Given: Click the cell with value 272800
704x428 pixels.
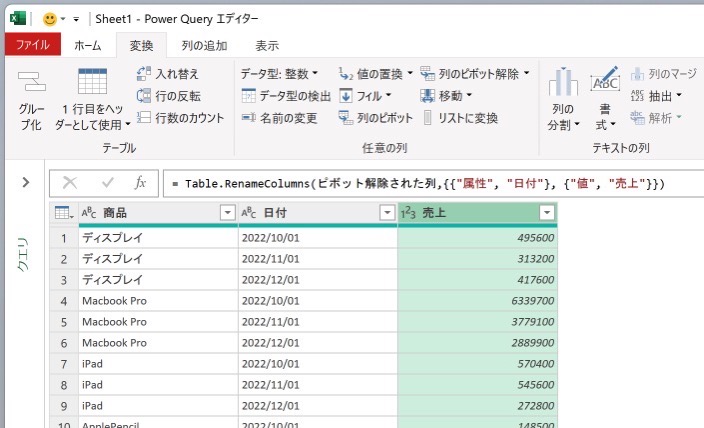Looking at the screenshot, I should (477, 406).
